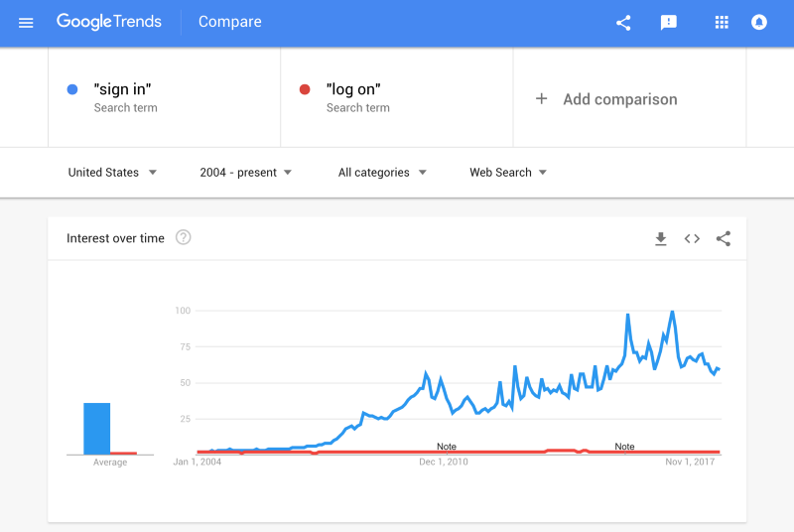Viewport: 794px width, 532px height.
Task: Open the embed code icon
Action: 692,238
